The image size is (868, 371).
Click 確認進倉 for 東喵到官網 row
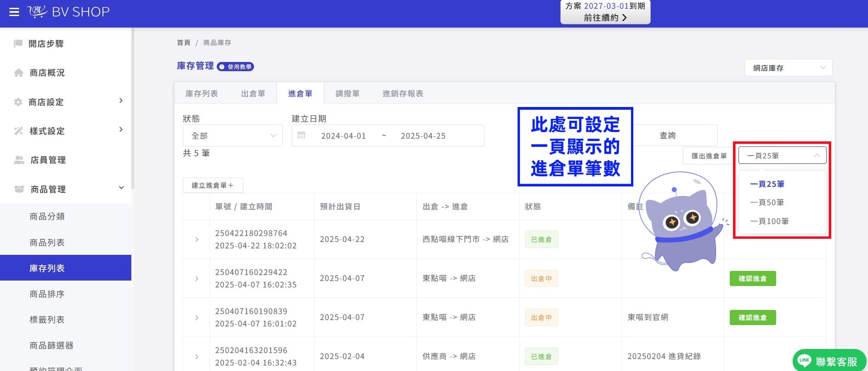(x=753, y=318)
